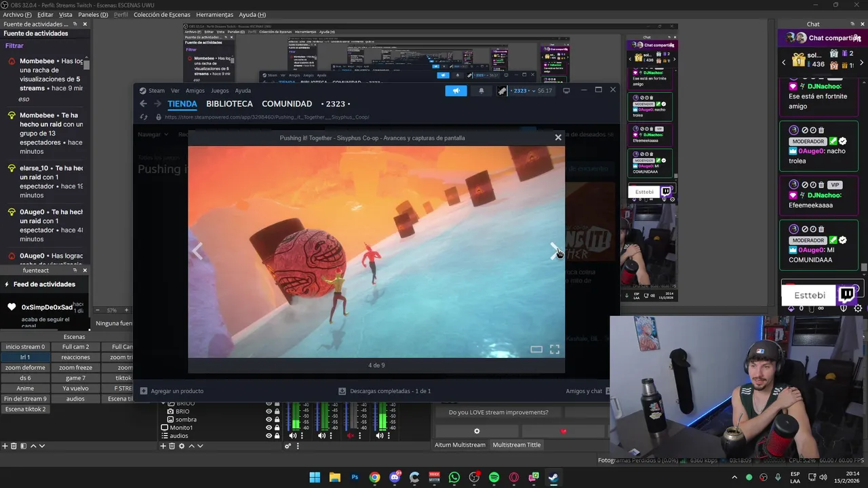
Task: Unmute the muted red speaker channel
Action: click(x=351, y=435)
